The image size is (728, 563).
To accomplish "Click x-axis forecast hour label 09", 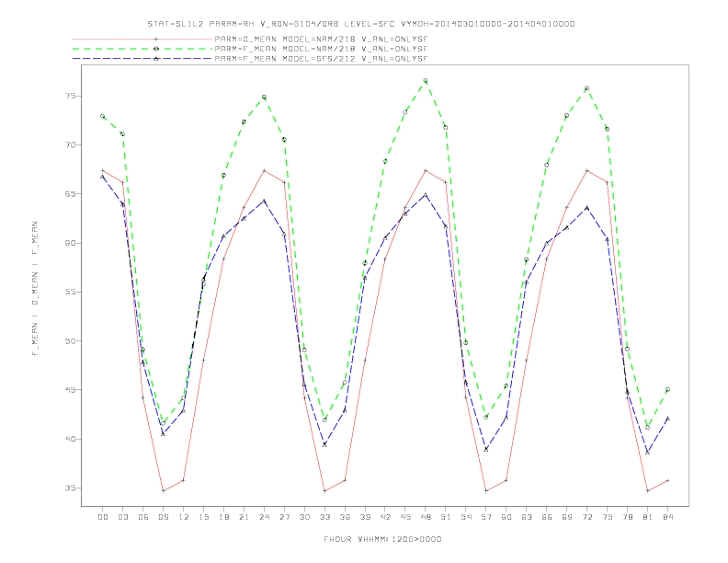I will click(163, 517).
